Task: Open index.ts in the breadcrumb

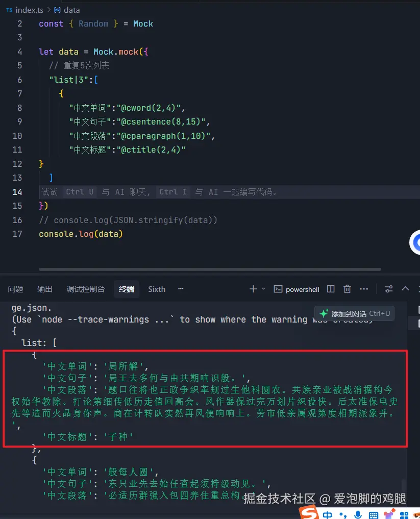Action: point(29,10)
